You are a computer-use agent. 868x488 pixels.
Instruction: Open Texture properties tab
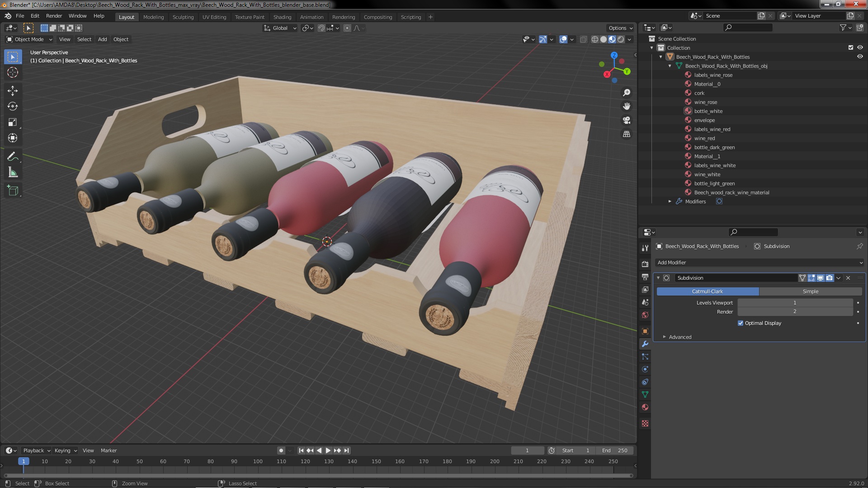click(645, 423)
